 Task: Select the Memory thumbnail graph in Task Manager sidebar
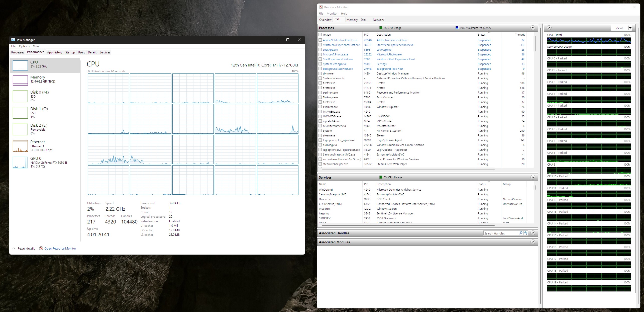tap(20, 80)
